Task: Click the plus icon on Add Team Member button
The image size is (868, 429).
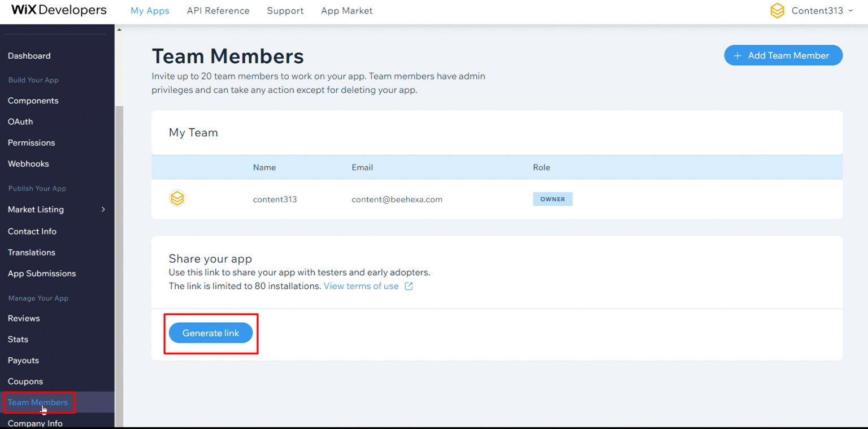Action: (x=737, y=55)
